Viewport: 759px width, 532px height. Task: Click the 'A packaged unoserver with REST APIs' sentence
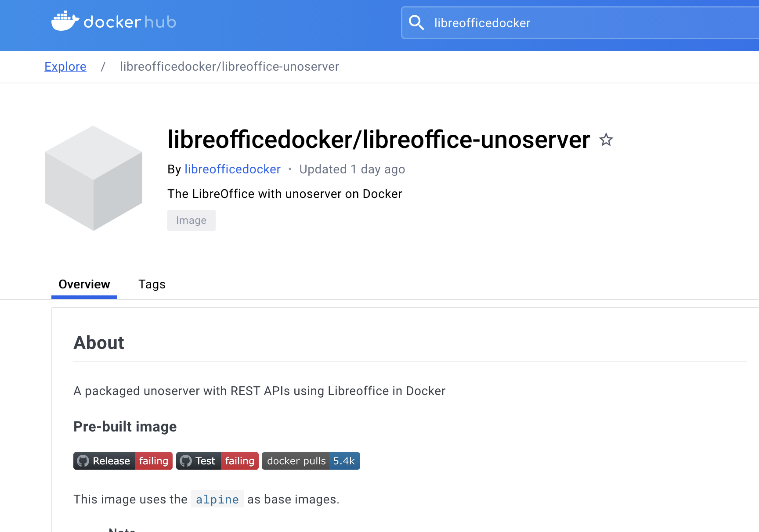pos(260,391)
